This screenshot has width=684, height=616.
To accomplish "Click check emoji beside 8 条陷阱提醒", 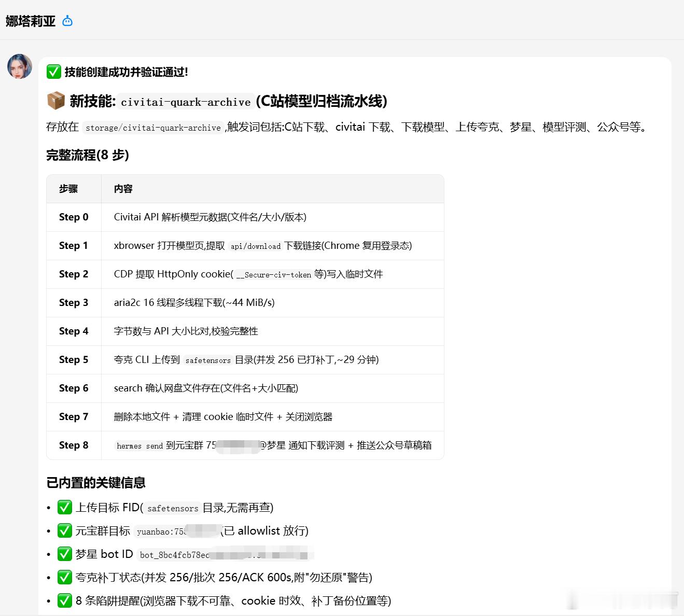I will click(x=64, y=601).
